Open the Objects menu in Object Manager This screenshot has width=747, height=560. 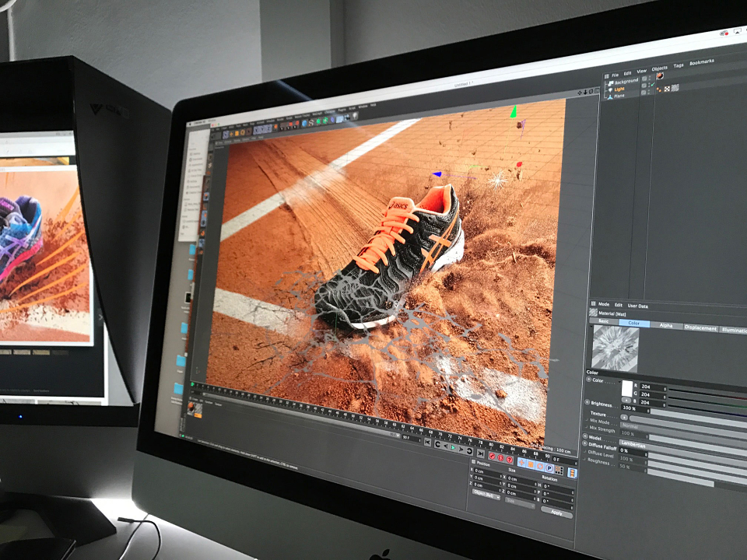click(659, 68)
